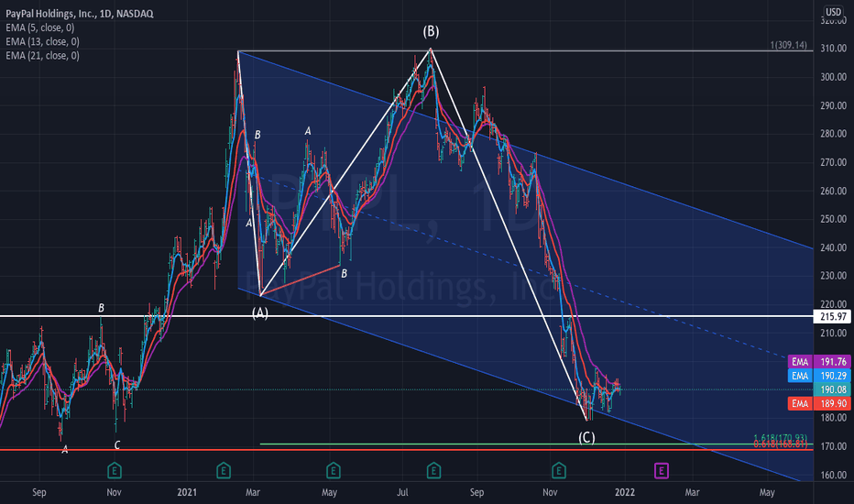Click green earnings marker above Nov 2021 label
The width and height of the screenshot is (854, 504).
click(558, 470)
